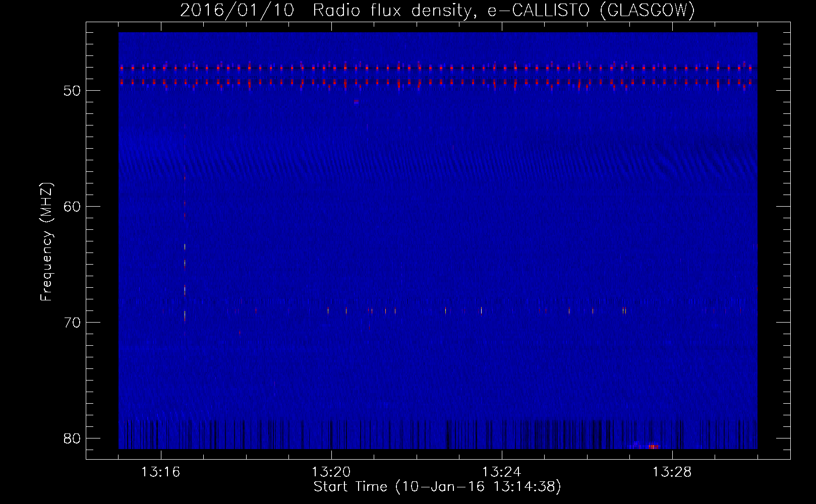Viewport: 816px width, 504px height.
Task: Click the 13:28 time tick label
Action: 672,472
